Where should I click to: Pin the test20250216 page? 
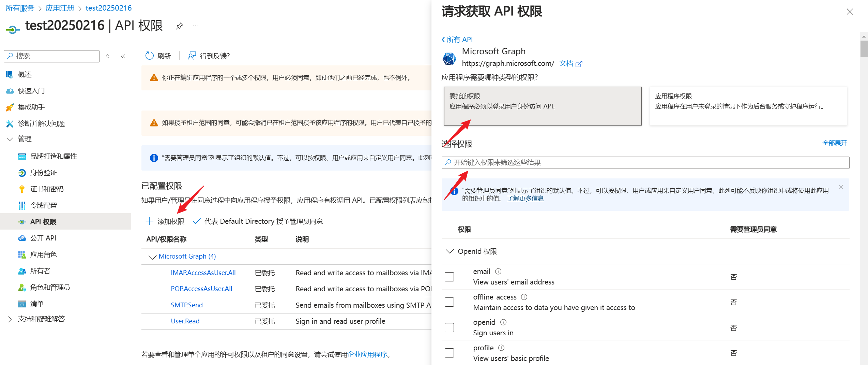(x=179, y=26)
